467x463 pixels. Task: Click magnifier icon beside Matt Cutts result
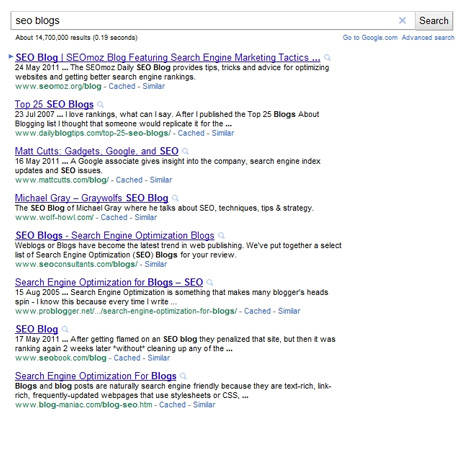point(185,151)
